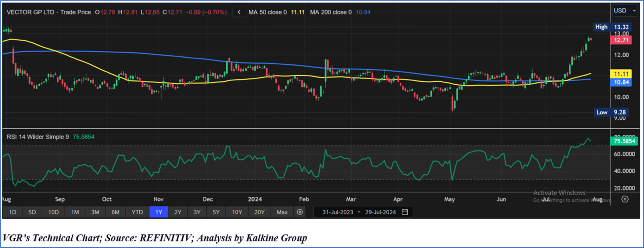Click the Nov label on time axis
This screenshot has width=644, height=248.
coord(159,199)
